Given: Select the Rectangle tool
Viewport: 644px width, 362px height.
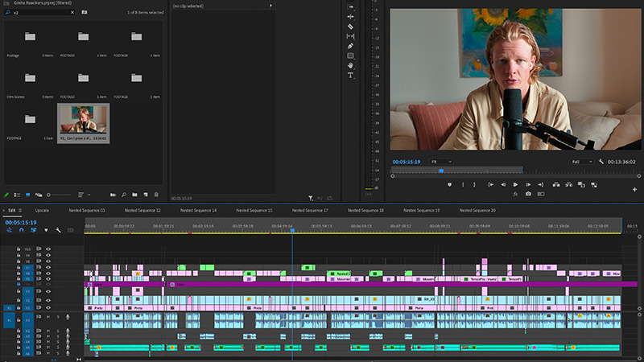Looking at the screenshot, I should [x=350, y=56].
